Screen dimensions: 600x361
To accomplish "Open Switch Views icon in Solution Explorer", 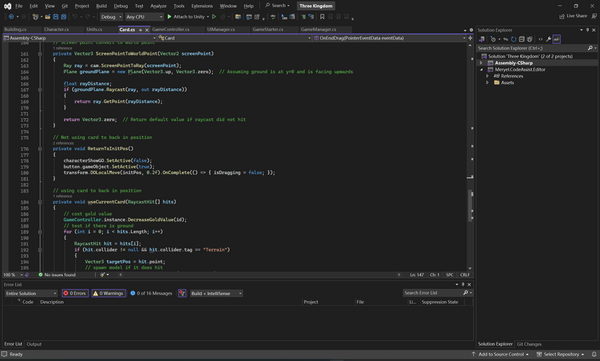I will [x=482, y=39].
